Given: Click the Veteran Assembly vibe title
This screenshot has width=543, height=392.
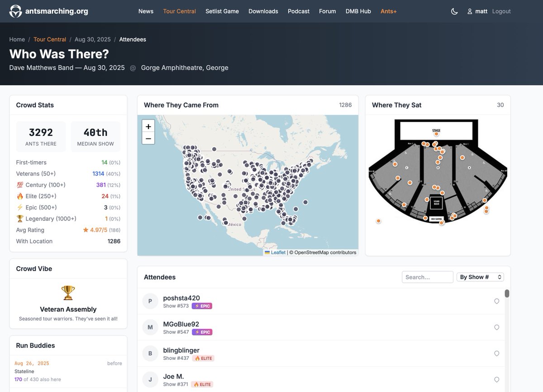Looking at the screenshot, I should (x=68, y=310).
